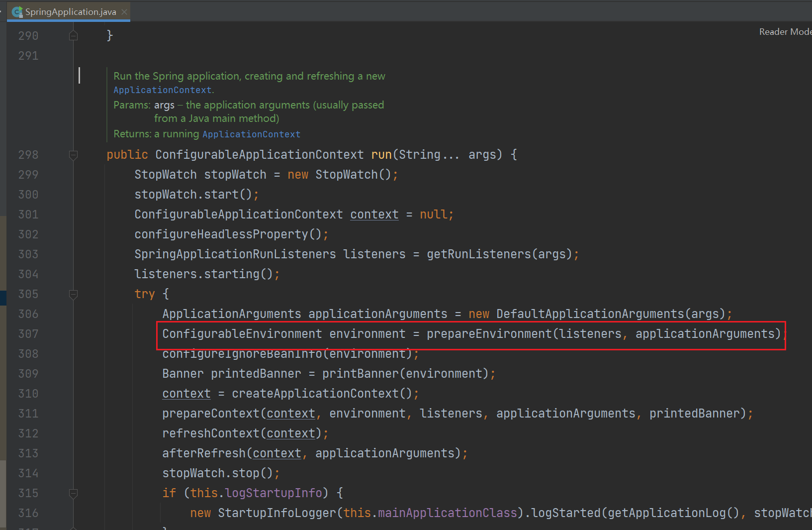The height and width of the screenshot is (530, 812).
Task: Toggle Reader Mode in the editor
Action: [x=785, y=32]
